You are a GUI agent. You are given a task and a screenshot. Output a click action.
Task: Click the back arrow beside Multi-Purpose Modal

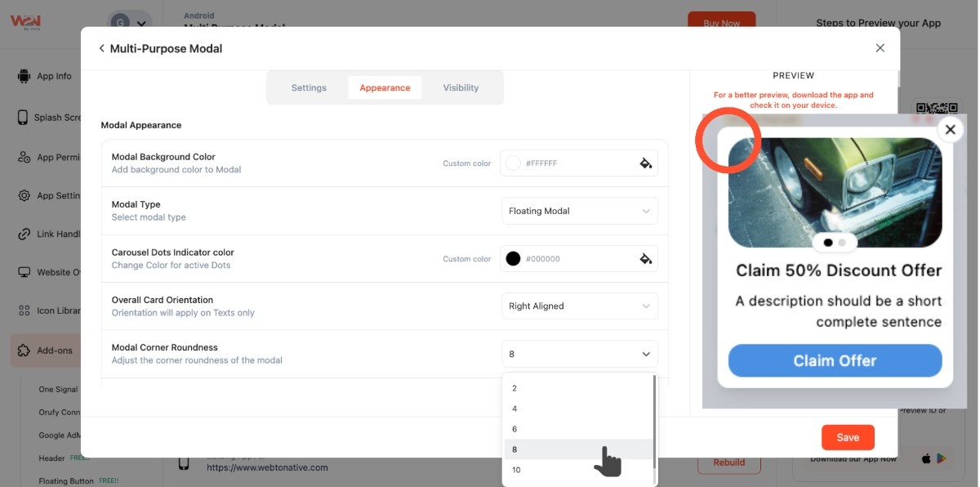102,49
